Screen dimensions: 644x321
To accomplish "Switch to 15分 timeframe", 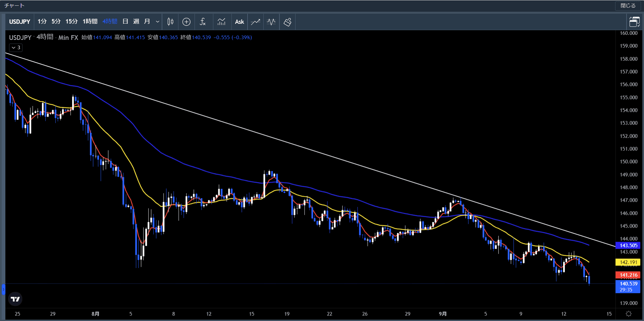I will pos(71,21).
